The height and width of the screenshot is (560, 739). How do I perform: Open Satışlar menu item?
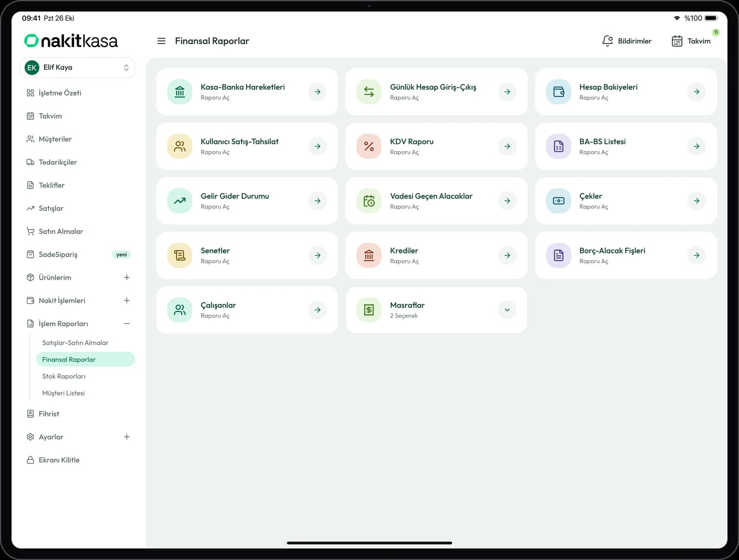click(78, 208)
